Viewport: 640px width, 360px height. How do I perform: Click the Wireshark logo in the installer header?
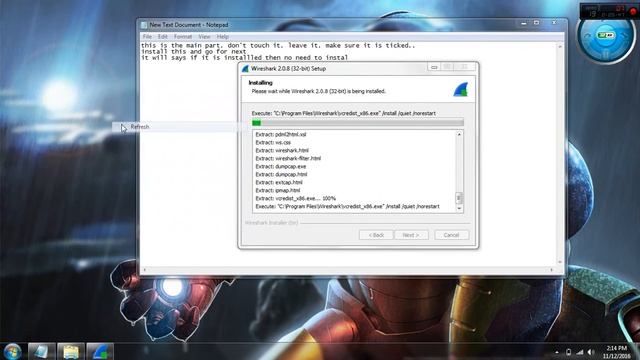(x=461, y=89)
